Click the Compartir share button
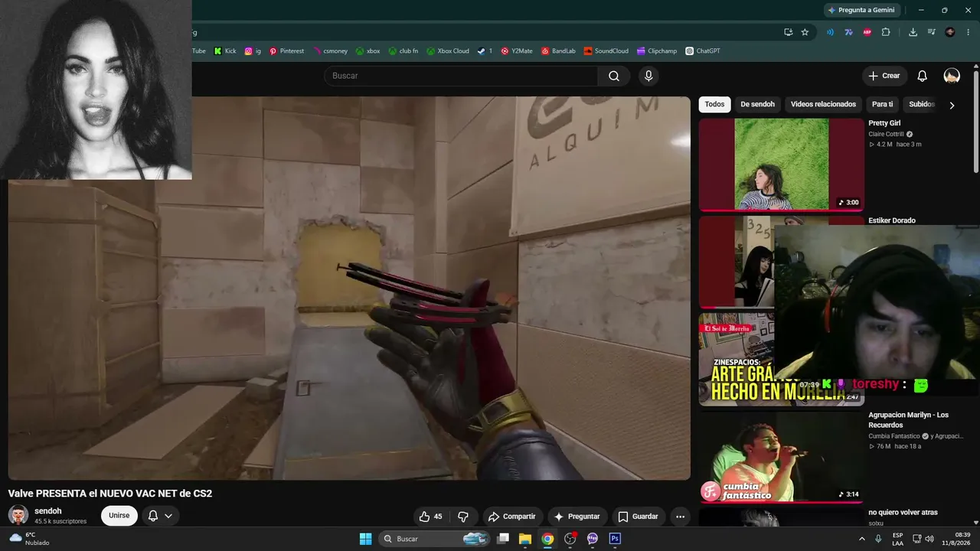This screenshot has height=551, width=980. click(512, 517)
